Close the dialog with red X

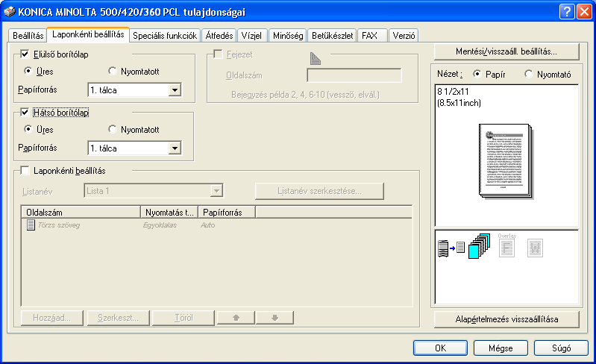click(x=584, y=12)
